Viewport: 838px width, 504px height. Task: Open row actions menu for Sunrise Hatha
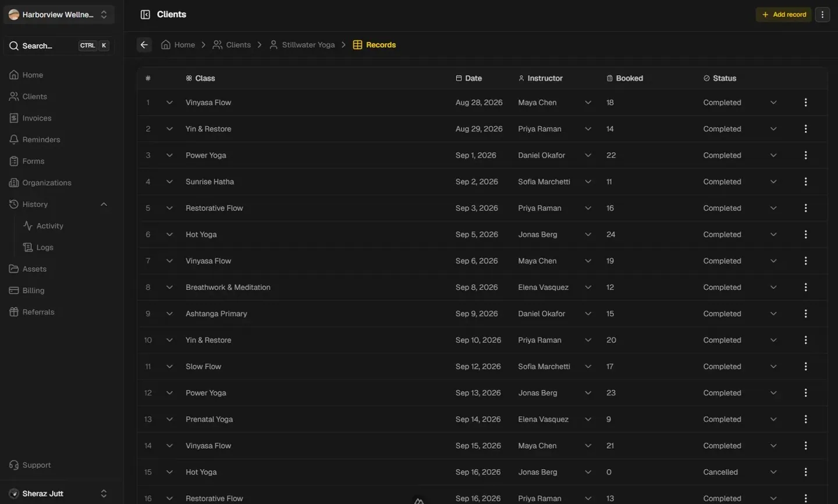point(805,182)
